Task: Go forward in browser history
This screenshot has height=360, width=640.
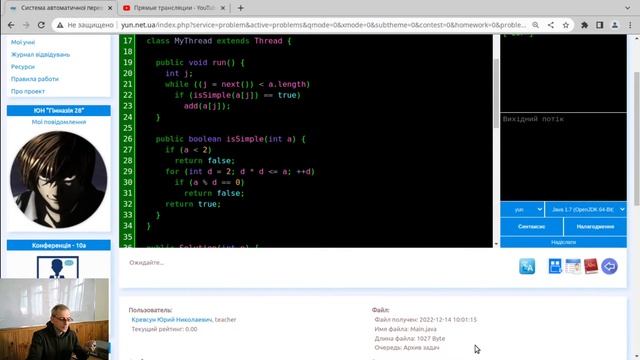Action: pyautogui.click(x=26, y=25)
